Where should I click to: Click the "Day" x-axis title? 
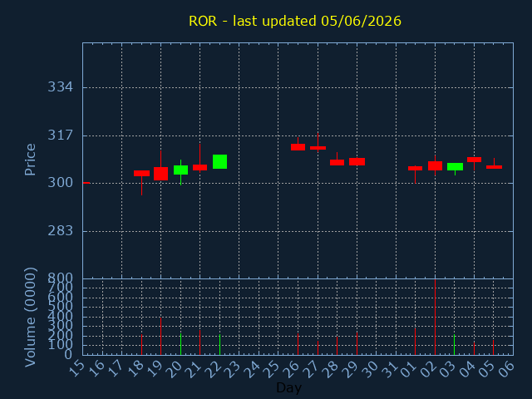point(288,388)
